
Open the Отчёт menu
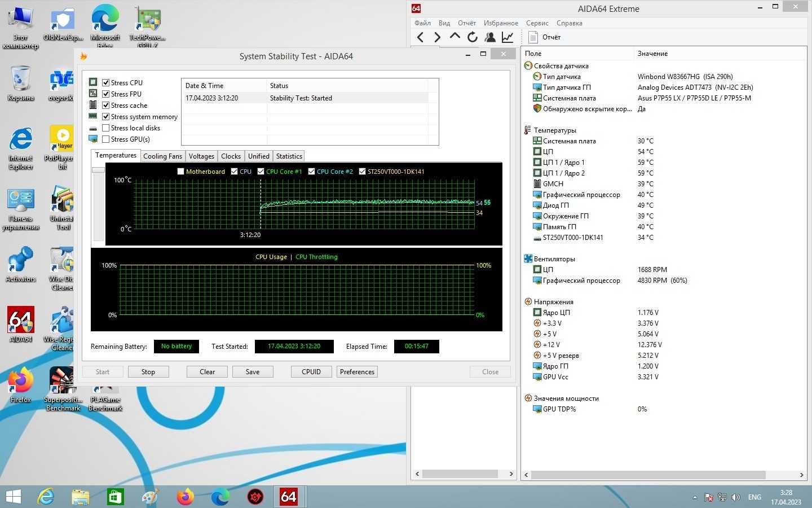(467, 23)
